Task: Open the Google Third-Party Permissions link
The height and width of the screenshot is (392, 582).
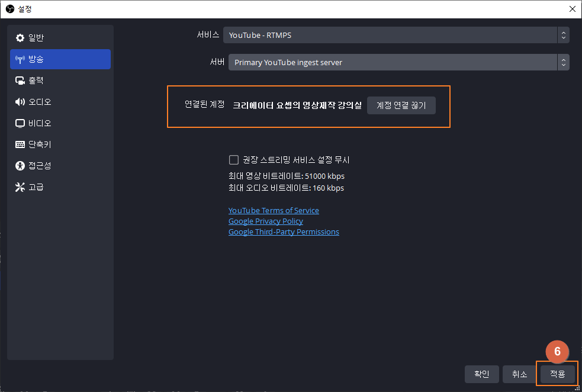Action: pos(284,232)
